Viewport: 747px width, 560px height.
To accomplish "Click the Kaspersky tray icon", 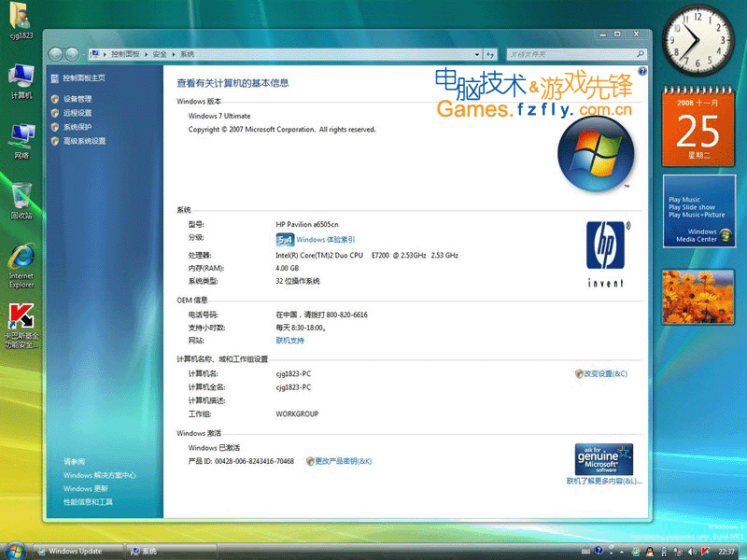I will (x=705, y=552).
